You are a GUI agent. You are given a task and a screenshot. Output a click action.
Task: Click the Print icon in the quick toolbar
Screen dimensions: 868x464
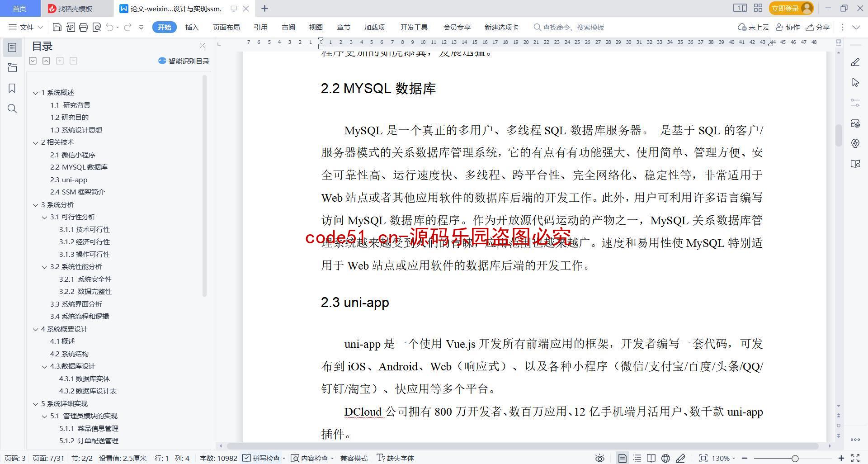pos(83,27)
